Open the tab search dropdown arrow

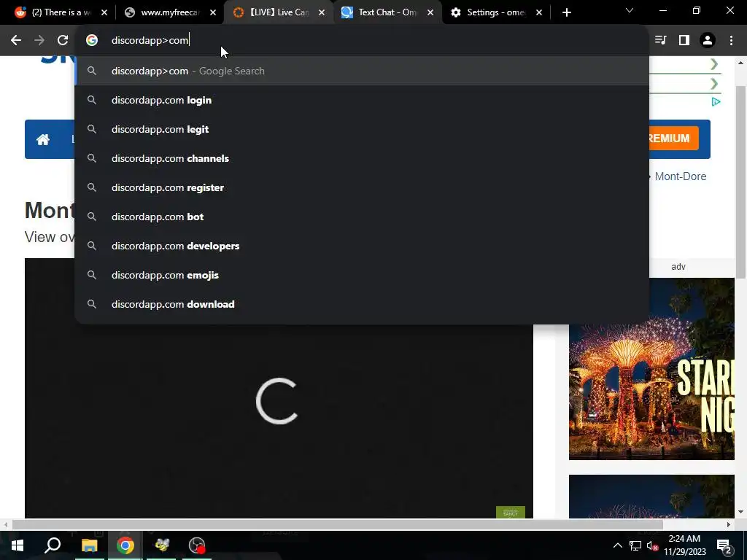point(630,10)
